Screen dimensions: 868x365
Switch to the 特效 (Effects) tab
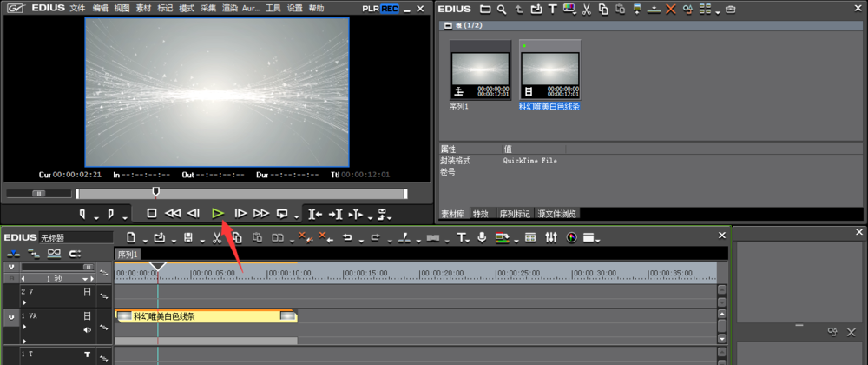pos(480,213)
